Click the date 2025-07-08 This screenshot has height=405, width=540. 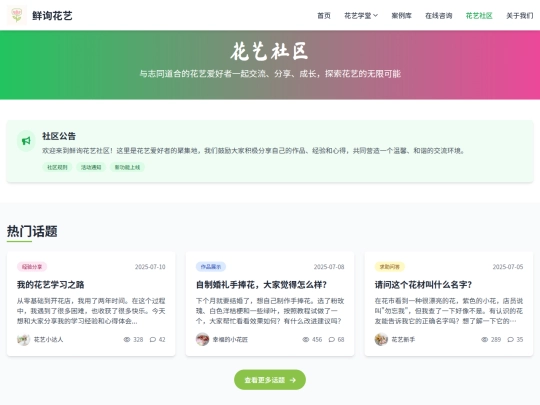329,267
